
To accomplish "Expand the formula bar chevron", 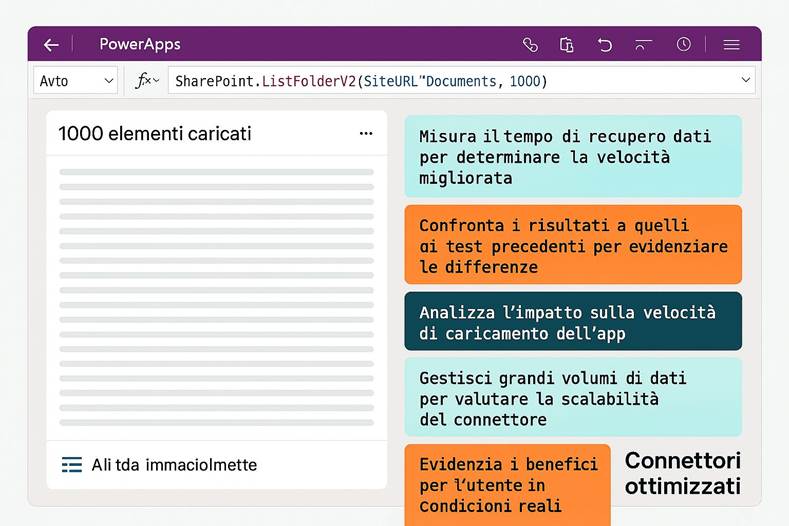I will pyautogui.click(x=746, y=80).
